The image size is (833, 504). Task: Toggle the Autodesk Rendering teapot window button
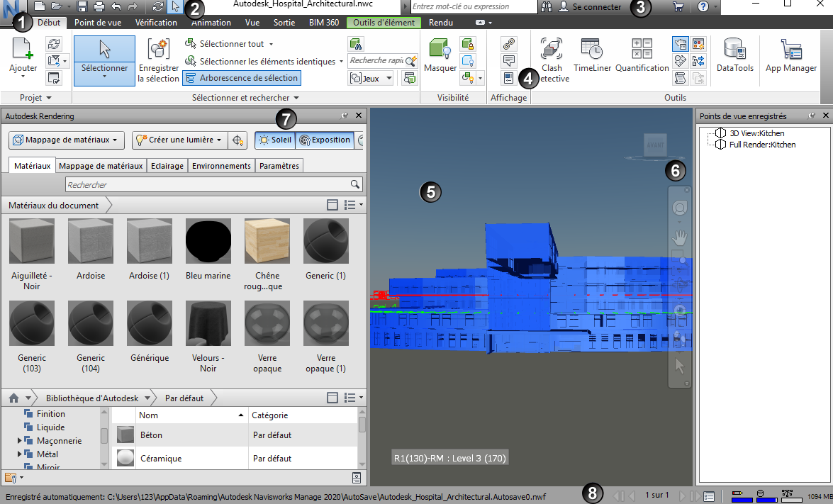click(680, 43)
